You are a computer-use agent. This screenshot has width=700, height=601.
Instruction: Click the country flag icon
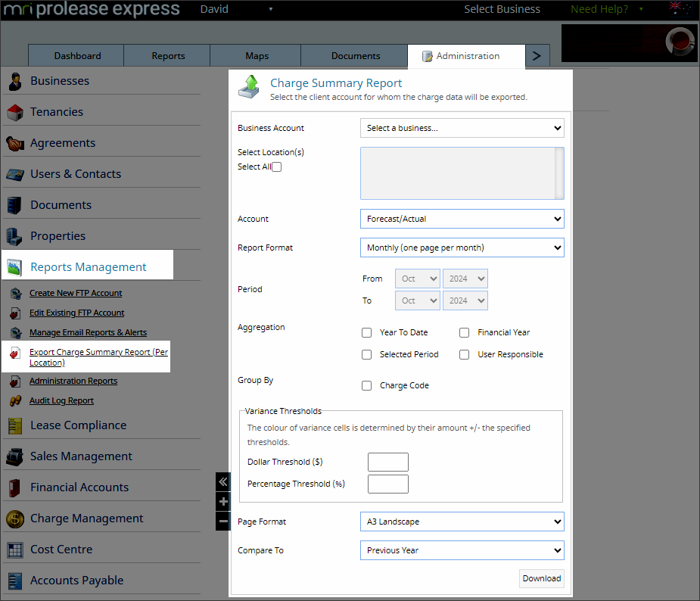click(x=680, y=8)
